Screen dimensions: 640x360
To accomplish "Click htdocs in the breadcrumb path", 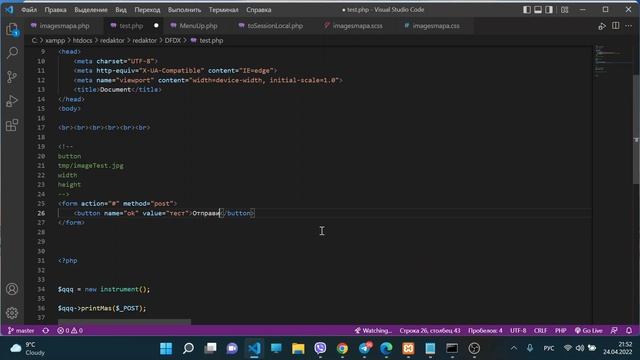I will click(x=82, y=40).
